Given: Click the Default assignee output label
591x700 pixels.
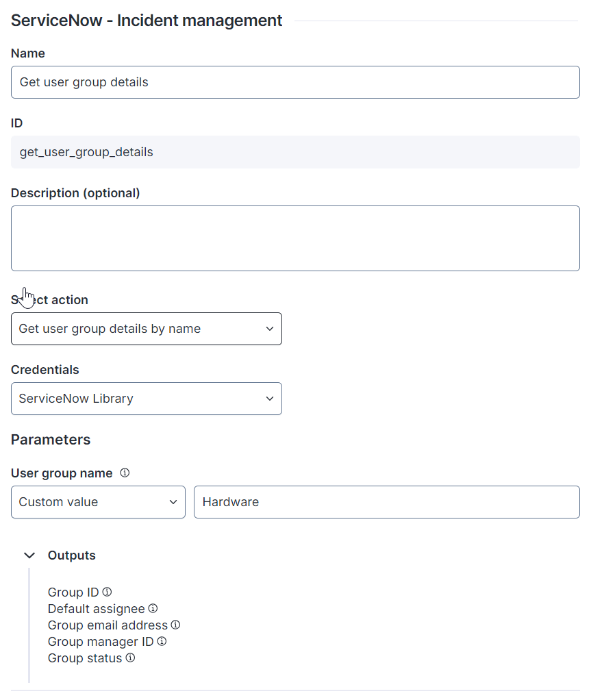Looking at the screenshot, I should pos(97,608).
